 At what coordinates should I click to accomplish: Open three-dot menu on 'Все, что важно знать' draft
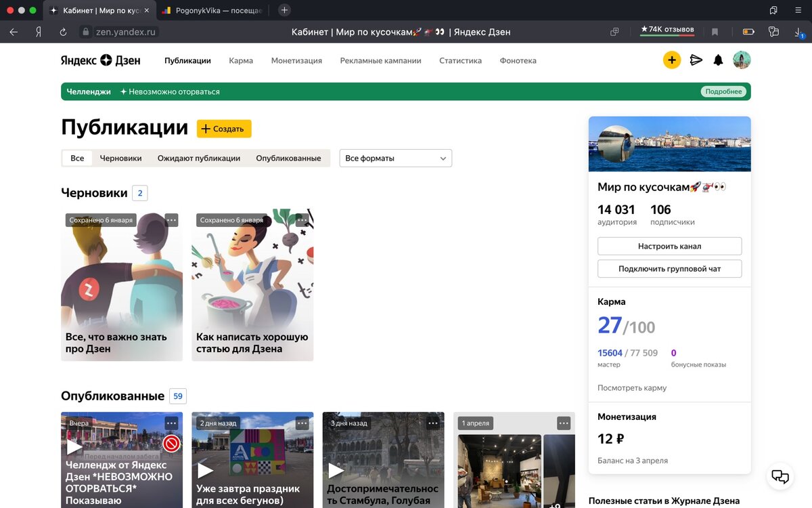(171, 220)
